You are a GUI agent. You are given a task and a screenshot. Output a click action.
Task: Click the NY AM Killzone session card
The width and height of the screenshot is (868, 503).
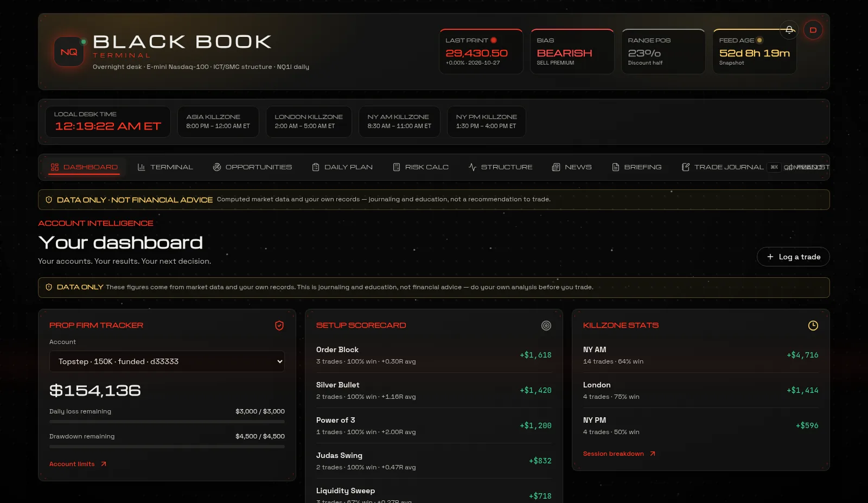tap(399, 122)
